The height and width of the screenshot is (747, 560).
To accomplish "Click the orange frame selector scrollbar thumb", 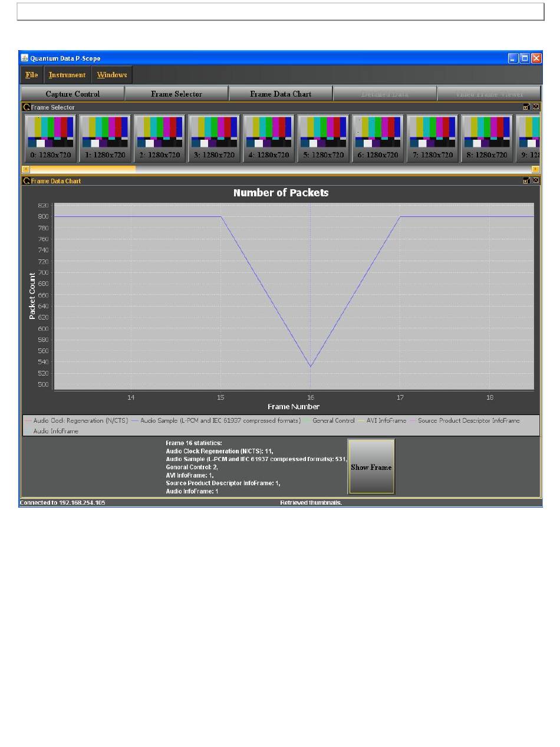I will 82,170.
